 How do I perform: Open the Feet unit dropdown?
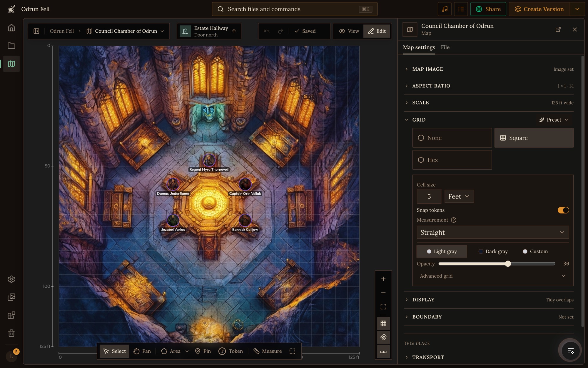(x=459, y=196)
